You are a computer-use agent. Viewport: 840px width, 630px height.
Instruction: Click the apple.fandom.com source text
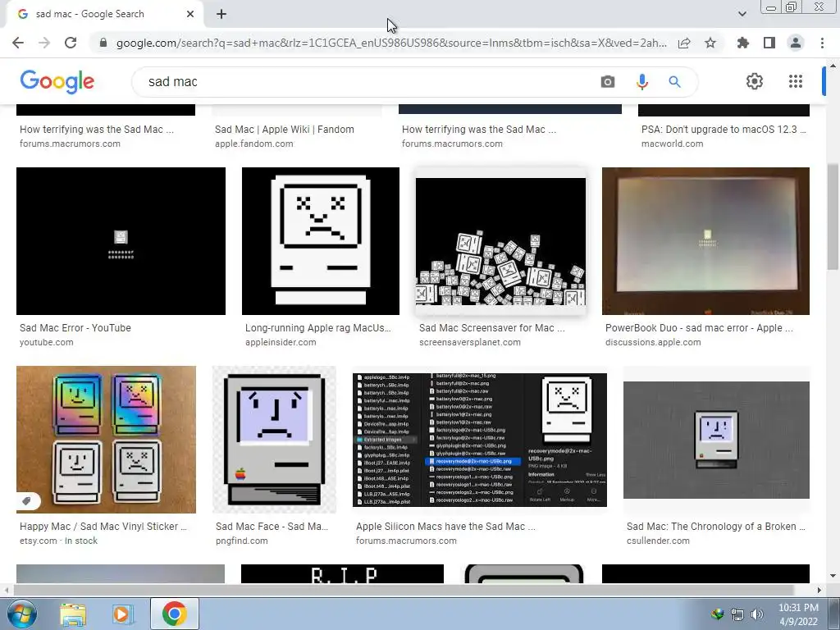[x=254, y=144]
